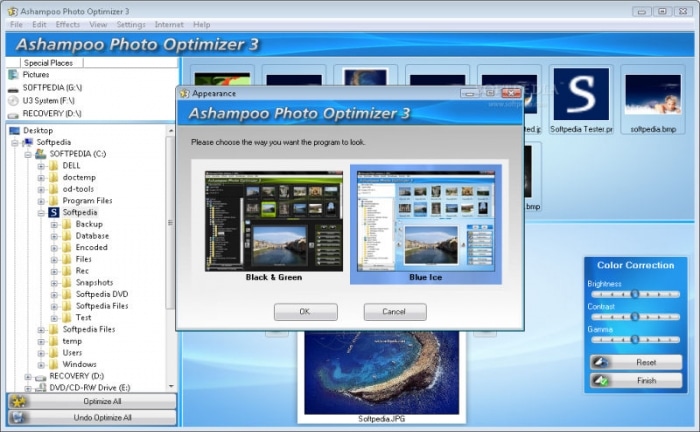Select the Softpedia Tester thumbnail

pos(581,100)
